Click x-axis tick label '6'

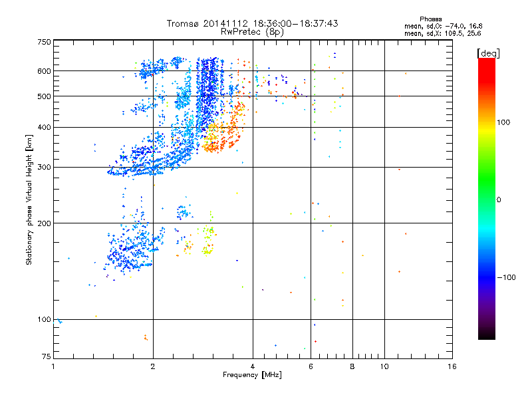(x=311, y=366)
